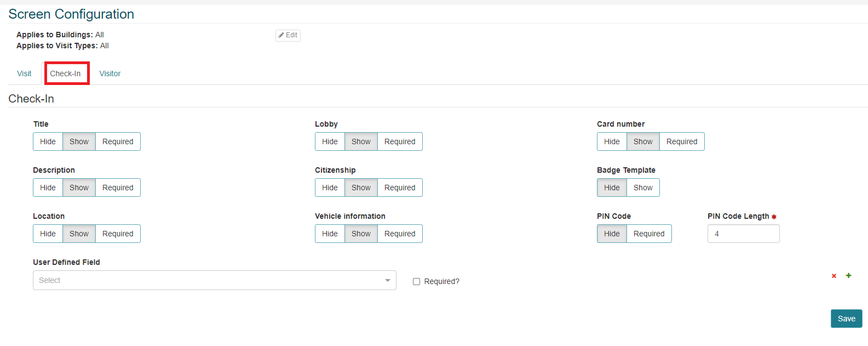
Task: Click the PIN Code Length input field
Action: [x=743, y=234]
